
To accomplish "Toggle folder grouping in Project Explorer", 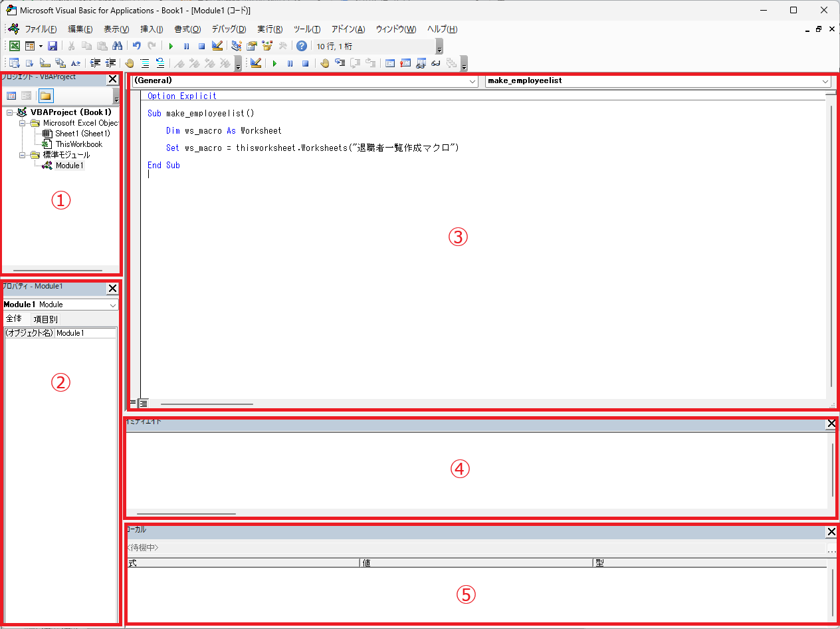I will click(45, 95).
